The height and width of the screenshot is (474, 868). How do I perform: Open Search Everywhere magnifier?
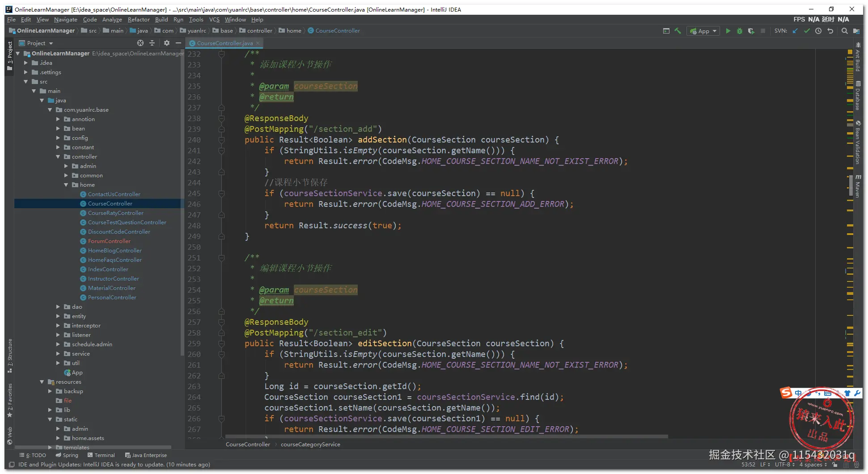coord(844,31)
